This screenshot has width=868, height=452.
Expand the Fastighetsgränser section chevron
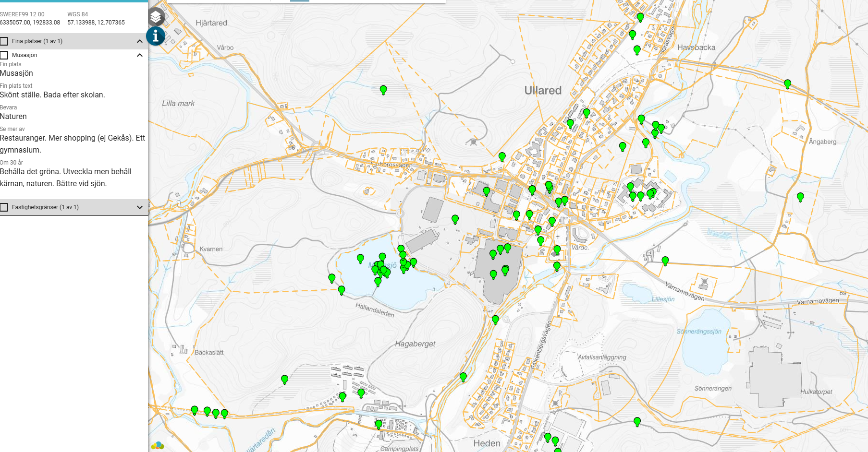pyautogui.click(x=140, y=207)
